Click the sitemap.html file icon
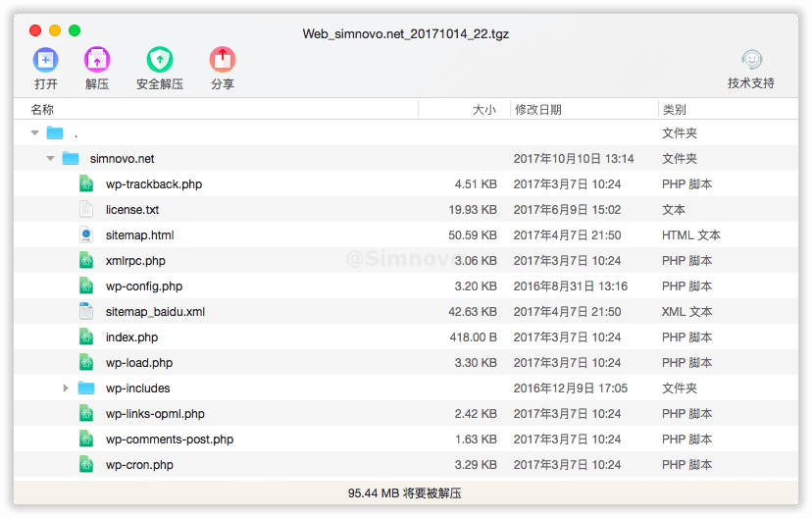The height and width of the screenshot is (518, 812). 86,234
